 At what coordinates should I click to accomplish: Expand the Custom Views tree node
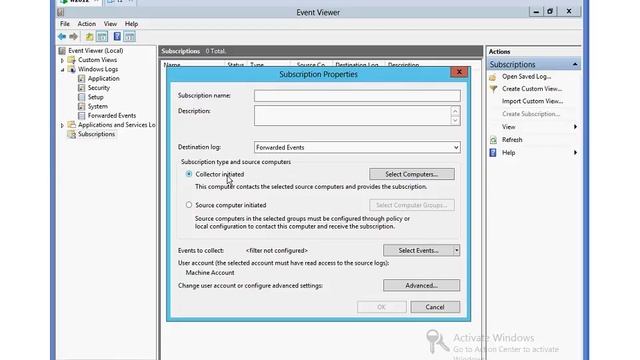pos(62,60)
